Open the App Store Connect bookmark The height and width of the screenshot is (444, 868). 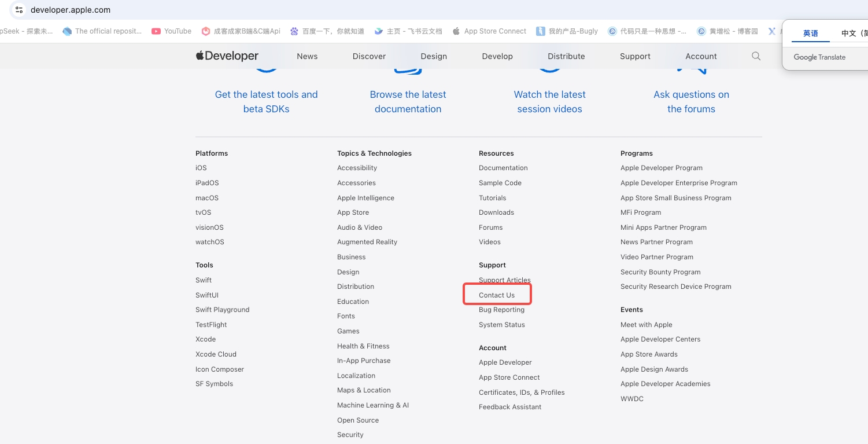coord(489,31)
